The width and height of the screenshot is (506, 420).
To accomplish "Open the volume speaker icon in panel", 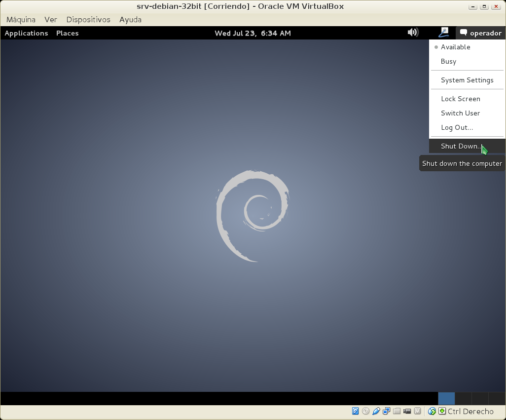I will point(413,33).
